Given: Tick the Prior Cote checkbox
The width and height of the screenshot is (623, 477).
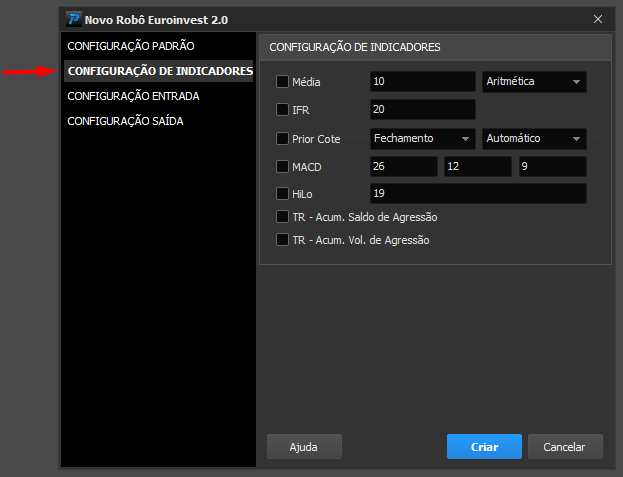Looking at the screenshot, I should pos(282,139).
